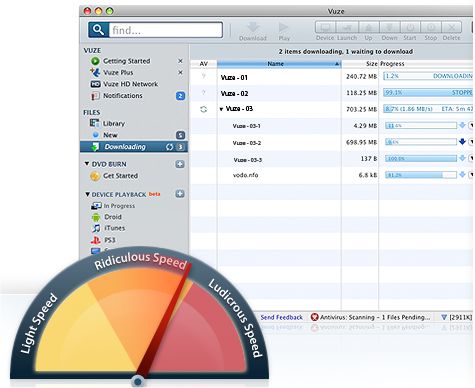Screen dimensions: 475x388
Task: Toggle the download priority arrow for Vuze-03-2
Action: pos(462,142)
